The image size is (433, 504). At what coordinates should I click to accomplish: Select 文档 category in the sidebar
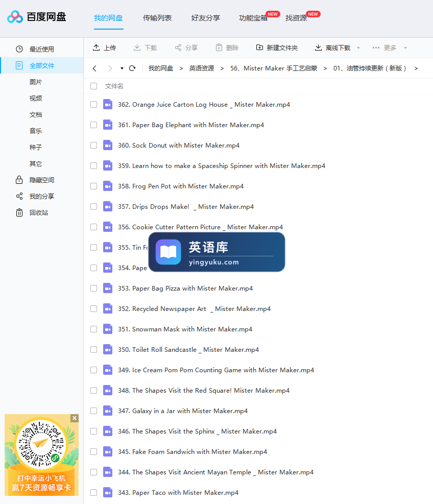tap(36, 115)
